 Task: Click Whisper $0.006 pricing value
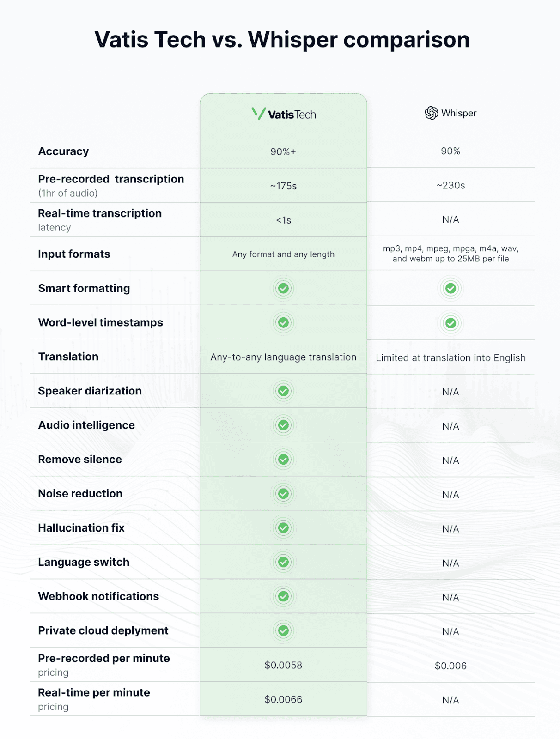450,666
